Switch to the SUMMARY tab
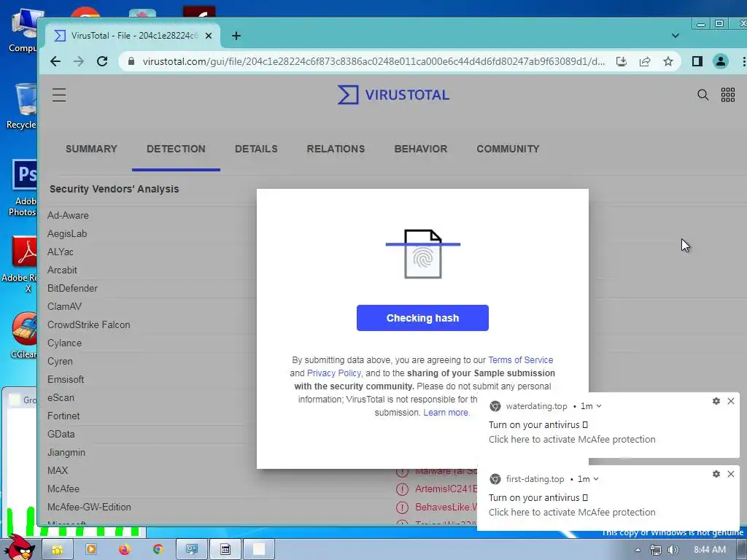 (x=91, y=149)
